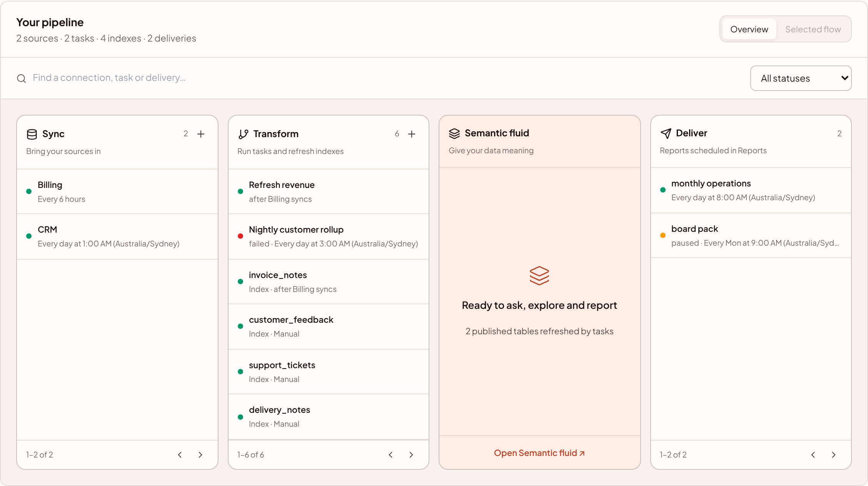
Task: Switch to the Overview tab
Action: pyautogui.click(x=749, y=29)
